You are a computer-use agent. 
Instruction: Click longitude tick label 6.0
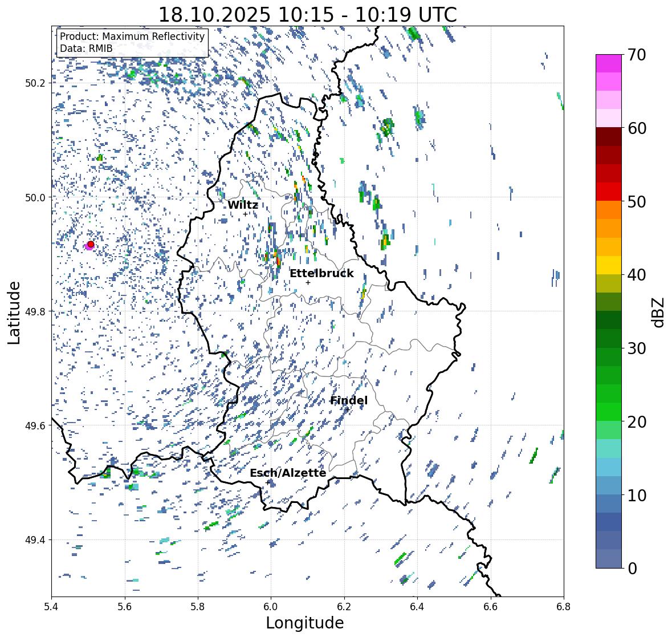coord(271,607)
